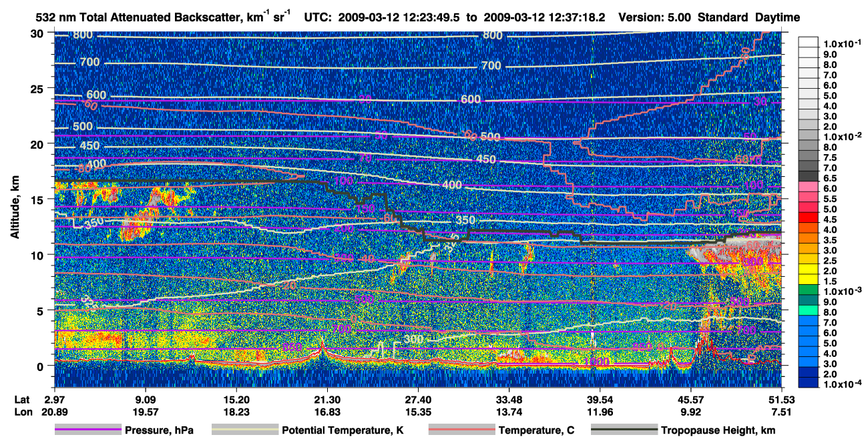Image resolution: width=868 pixels, height=445 pixels.
Task: Click the 'Potential Temperature, K' legend label
Action: point(343,430)
